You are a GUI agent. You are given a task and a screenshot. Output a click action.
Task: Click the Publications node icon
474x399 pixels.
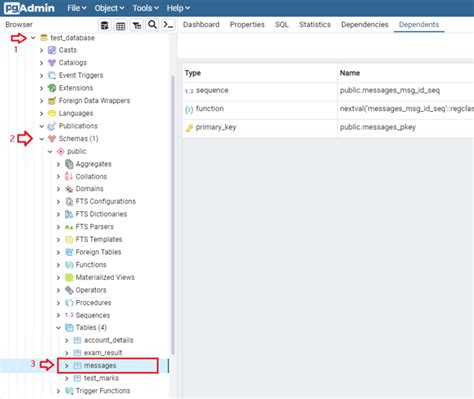click(x=52, y=126)
